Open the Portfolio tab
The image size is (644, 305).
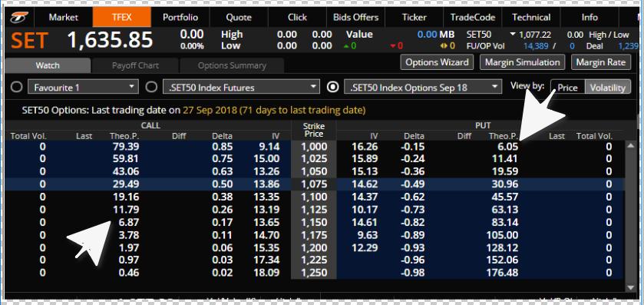coord(180,17)
